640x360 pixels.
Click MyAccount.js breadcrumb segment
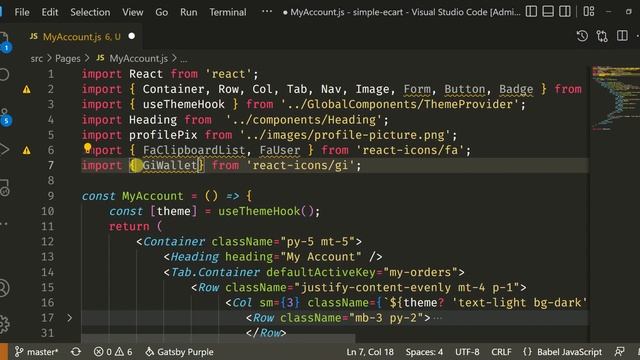coord(138,59)
